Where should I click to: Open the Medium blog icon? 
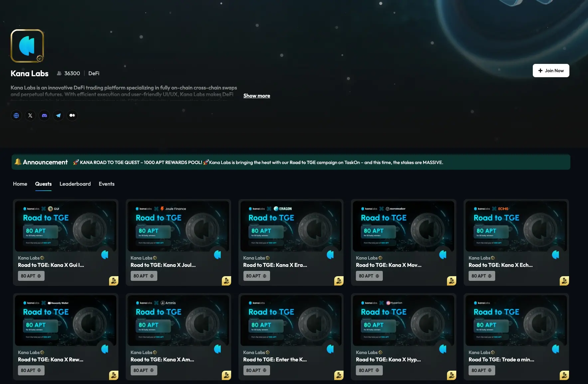point(72,115)
